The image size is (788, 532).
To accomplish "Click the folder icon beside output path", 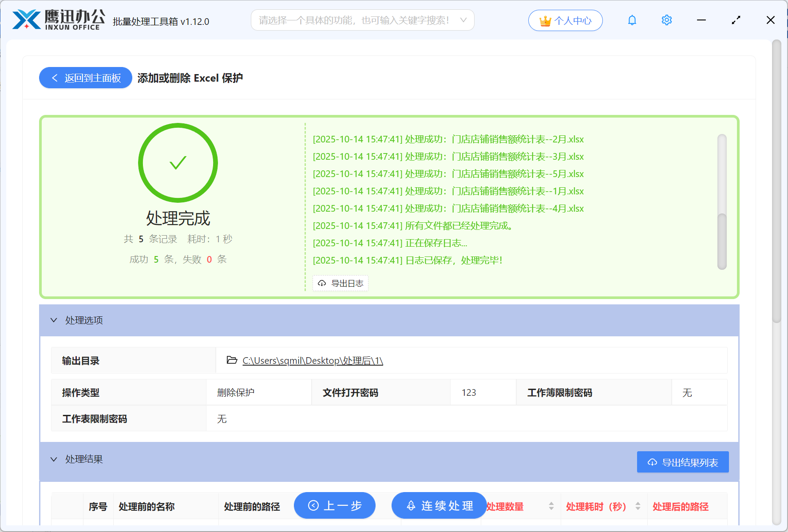I will point(232,360).
